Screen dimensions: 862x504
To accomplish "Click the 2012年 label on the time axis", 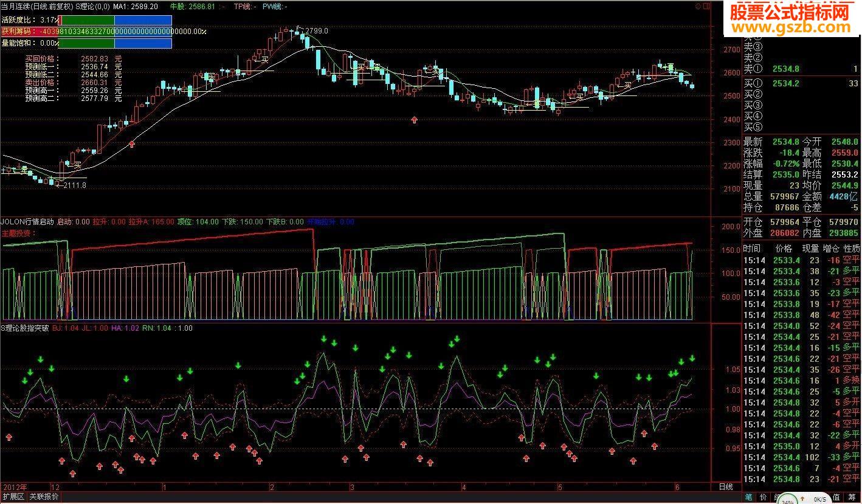I will tap(15, 487).
